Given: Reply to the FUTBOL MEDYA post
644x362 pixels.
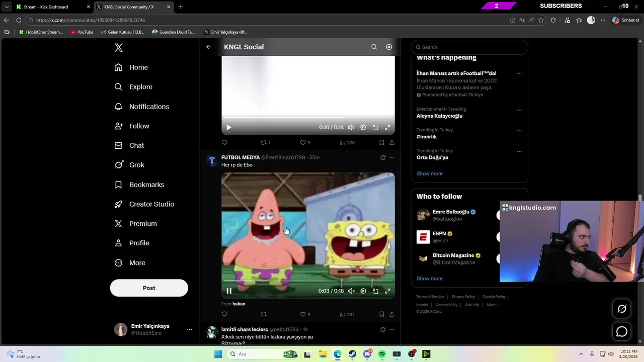Looking at the screenshot, I should coord(224,315).
